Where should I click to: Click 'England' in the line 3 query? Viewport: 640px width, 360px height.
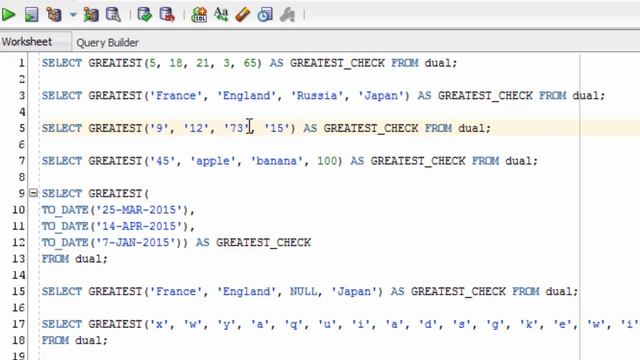[x=247, y=96]
